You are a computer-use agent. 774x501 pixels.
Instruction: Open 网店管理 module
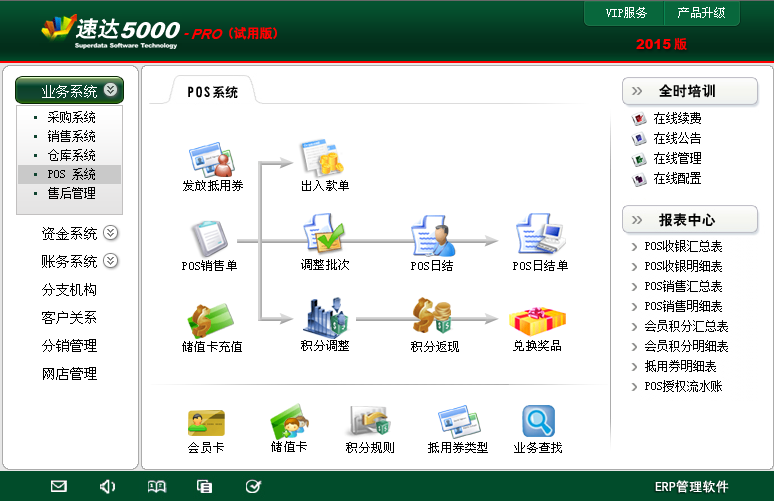(69, 374)
